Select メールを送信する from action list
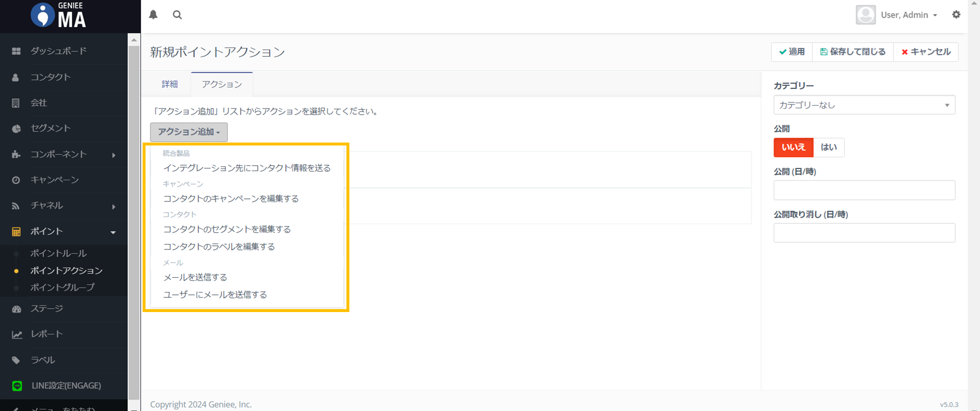This screenshot has width=980, height=411. pos(195,277)
